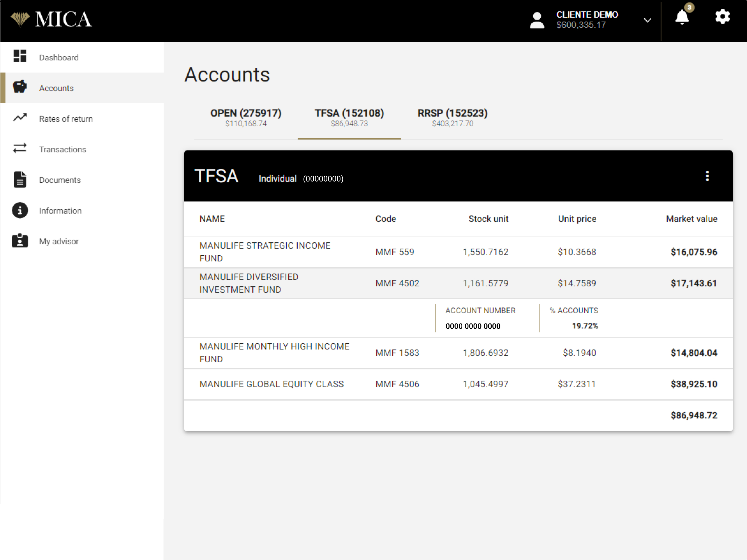Screen dimensions: 747x560
Task: Collapse the Manulife Diversified Investment Fund row
Action: coord(458,283)
